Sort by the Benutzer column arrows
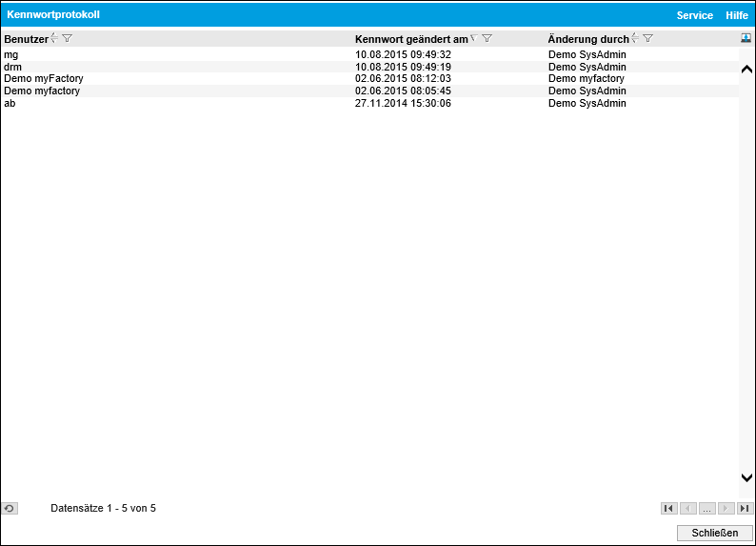 [x=54, y=38]
